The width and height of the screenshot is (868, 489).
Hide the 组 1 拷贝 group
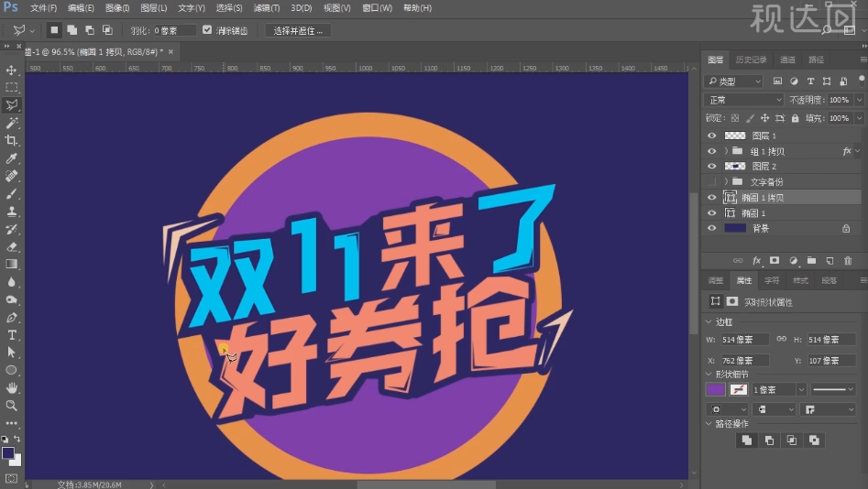(x=711, y=151)
